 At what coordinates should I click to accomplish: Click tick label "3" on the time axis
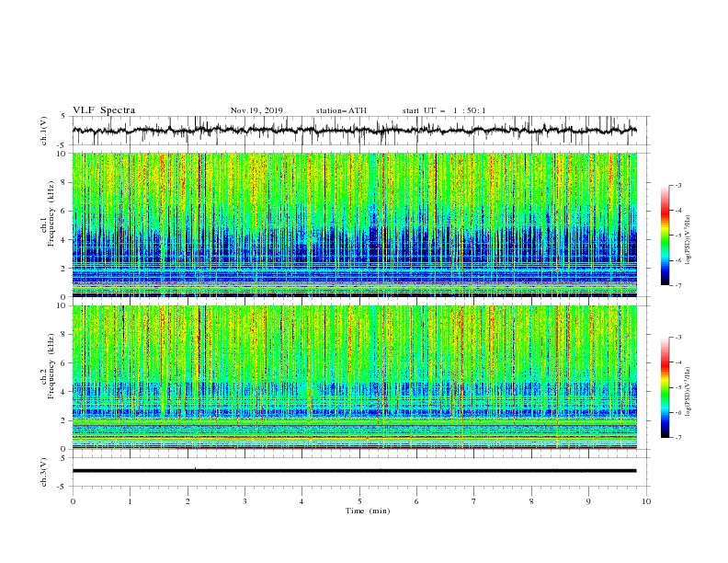(x=245, y=501)
